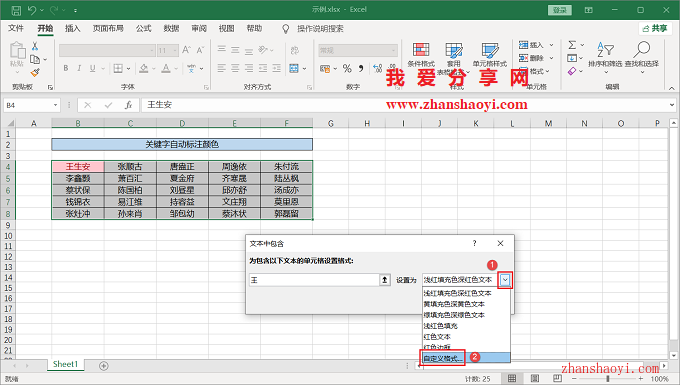Open the 公式 ribbon tab
Viewport: 680px width, 385px height.
pyautogui.click(x=144, y=29)
